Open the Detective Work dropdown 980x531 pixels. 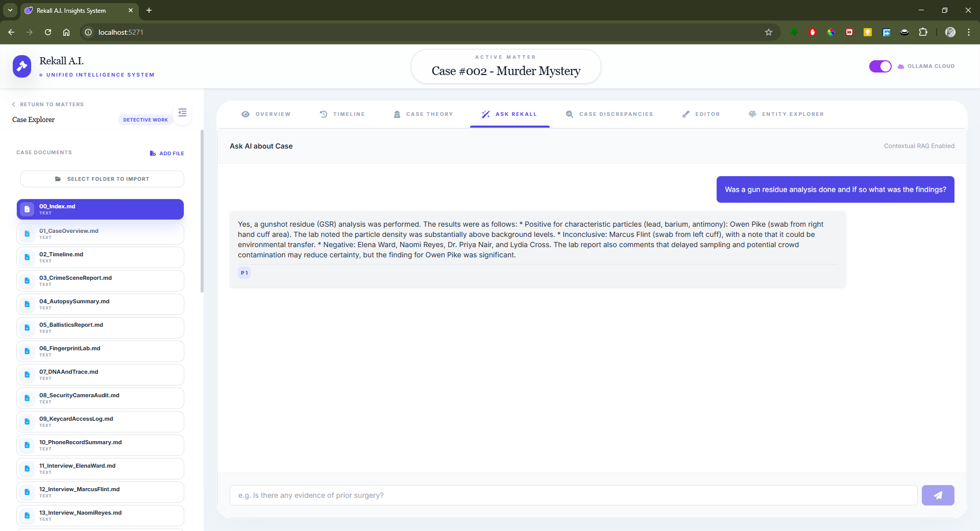145,119
